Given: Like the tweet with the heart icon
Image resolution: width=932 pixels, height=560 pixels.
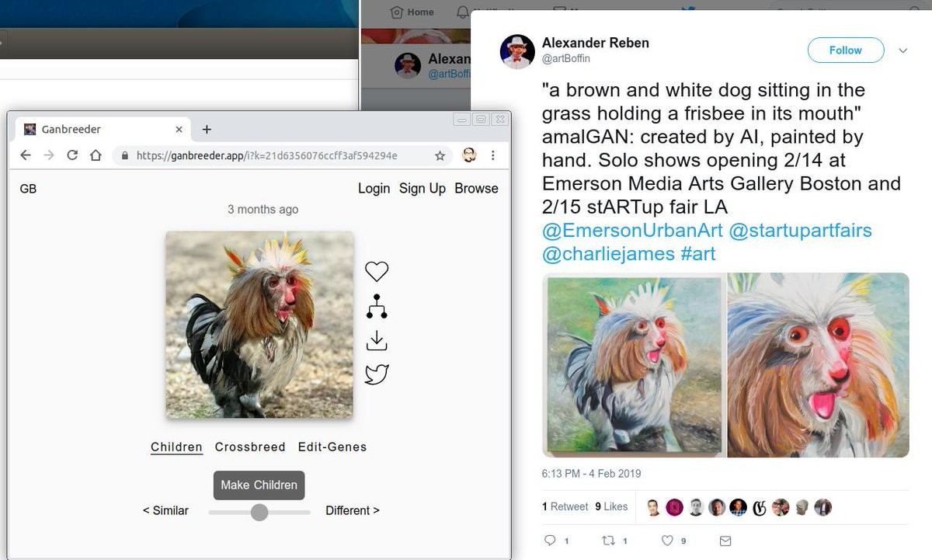Looking at the screenshot, I should pos(667,541).
